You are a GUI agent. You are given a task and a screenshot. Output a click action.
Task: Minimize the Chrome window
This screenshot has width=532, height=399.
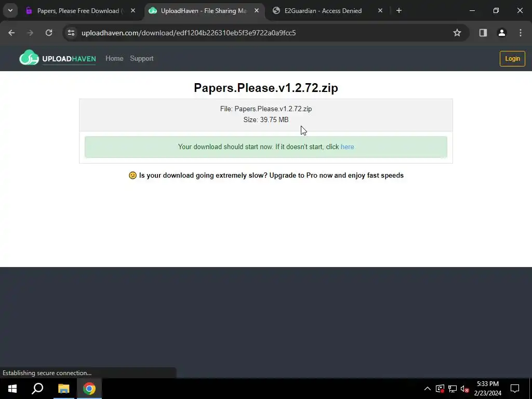pyautogui.click(x=472, y=11)
